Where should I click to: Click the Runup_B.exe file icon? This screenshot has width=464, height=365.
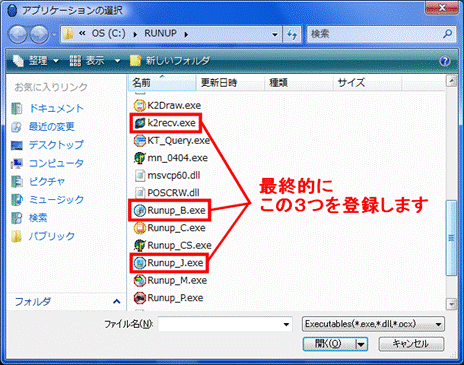(x=140, y=211)
